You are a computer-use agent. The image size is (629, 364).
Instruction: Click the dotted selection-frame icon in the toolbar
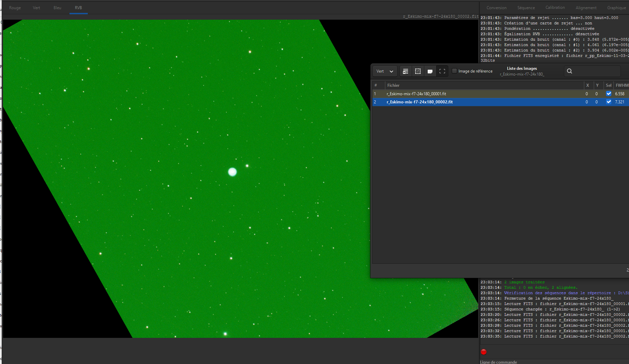point(418,71)
